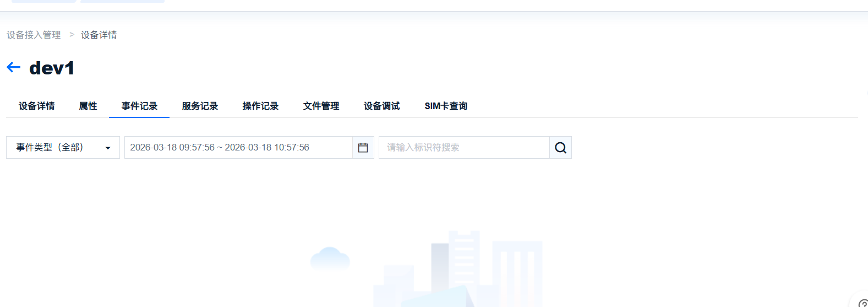
Task: Focus the 请输入标识符搜索 search field
Action: [x=463, y=148]
